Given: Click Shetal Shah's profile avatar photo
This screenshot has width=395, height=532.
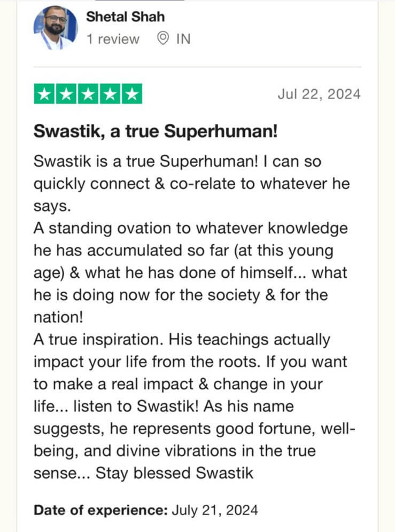Looking at the screenshot, I should point(56,28).
